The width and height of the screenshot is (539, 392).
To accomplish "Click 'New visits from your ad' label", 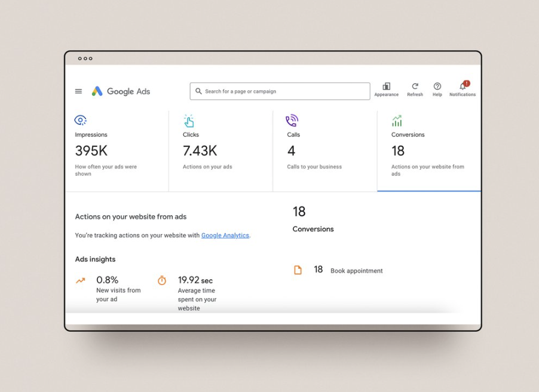I will click(x=118, y=295).
